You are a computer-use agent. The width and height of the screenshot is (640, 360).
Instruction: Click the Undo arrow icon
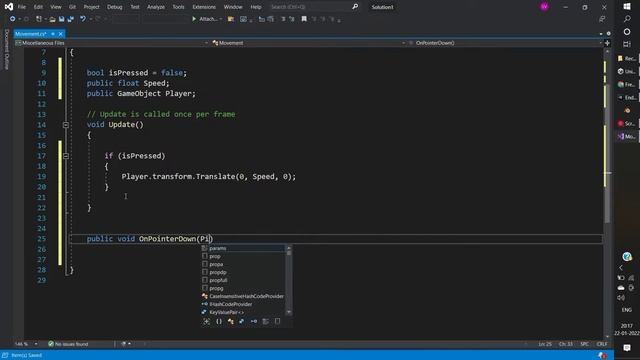click(x=83, y=19)
